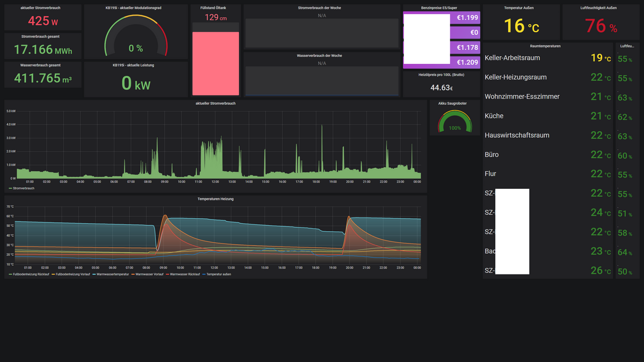644x362 pixels.
Task: Select the Küche room label
Action: [494, 116]
